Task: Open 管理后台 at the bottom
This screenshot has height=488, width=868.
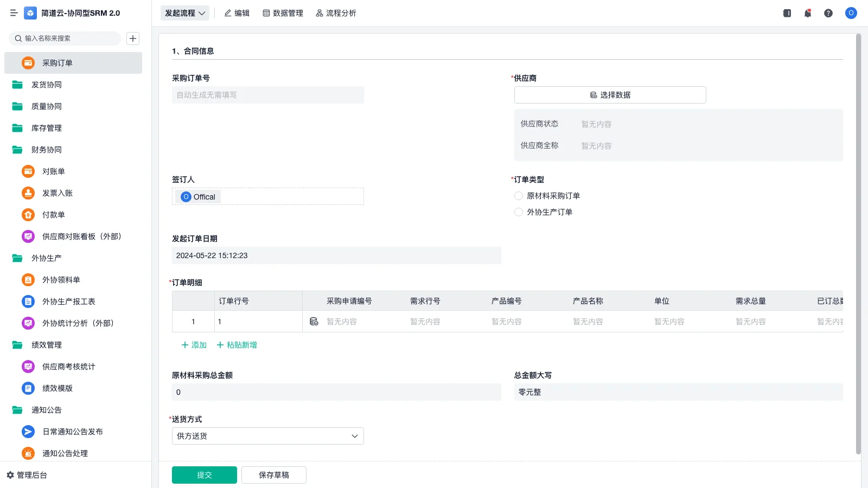Action: [27, 475]
